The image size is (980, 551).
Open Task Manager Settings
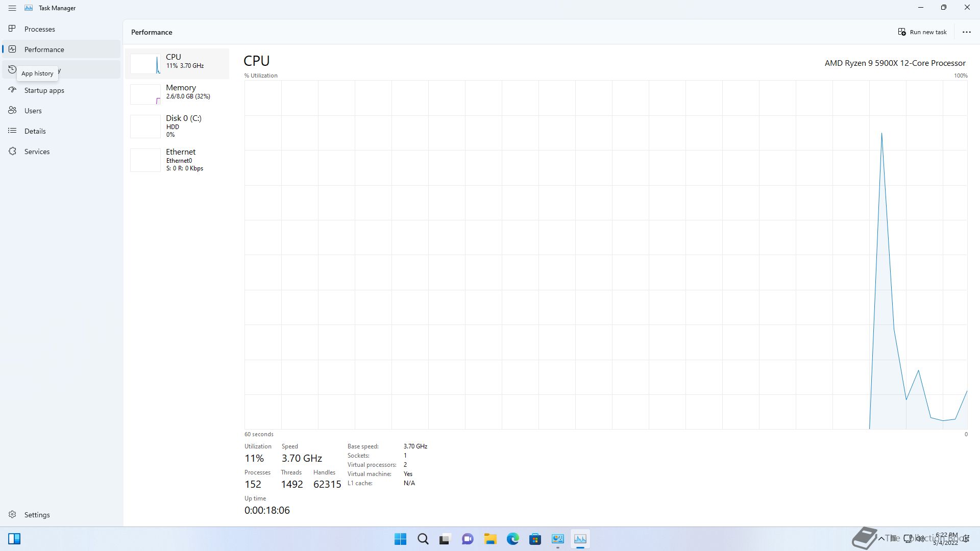coord(61,515)
